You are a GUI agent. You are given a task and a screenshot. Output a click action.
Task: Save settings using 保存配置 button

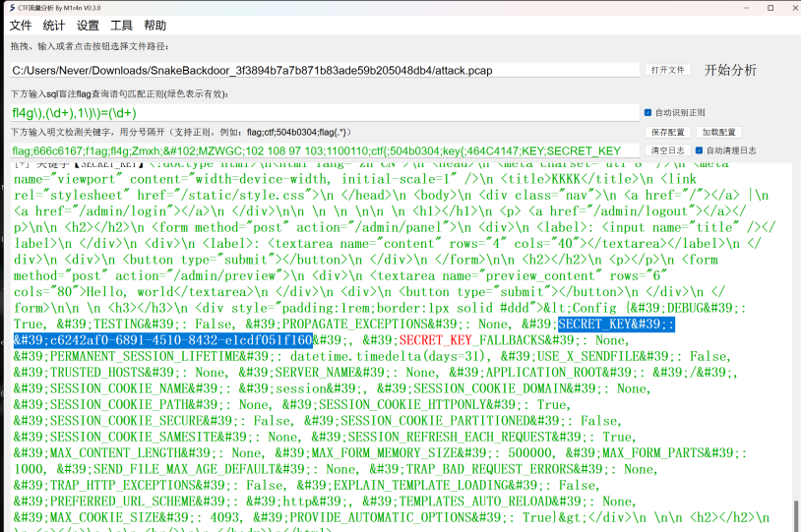pyautogui.click(x=666, y=132)
